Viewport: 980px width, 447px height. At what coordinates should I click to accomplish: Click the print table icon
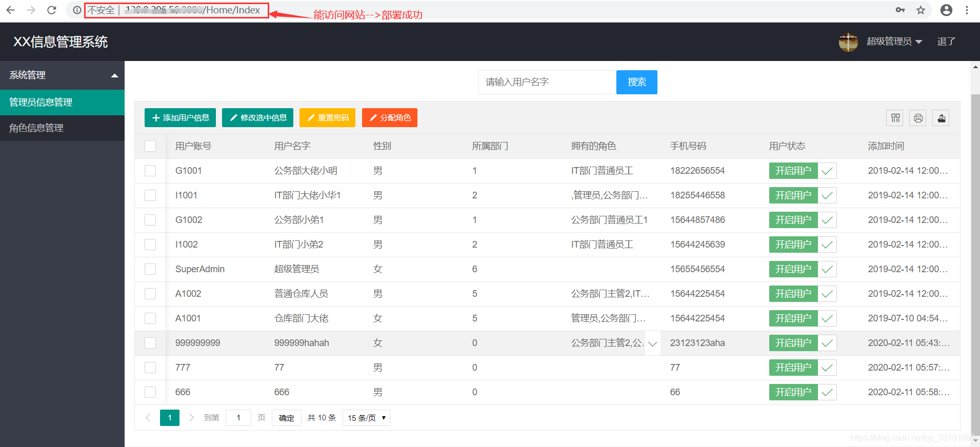[918, 118]
